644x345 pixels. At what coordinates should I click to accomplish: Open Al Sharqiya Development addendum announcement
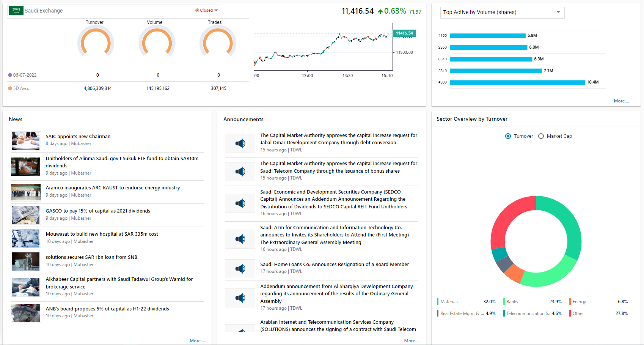click(336, 294)
